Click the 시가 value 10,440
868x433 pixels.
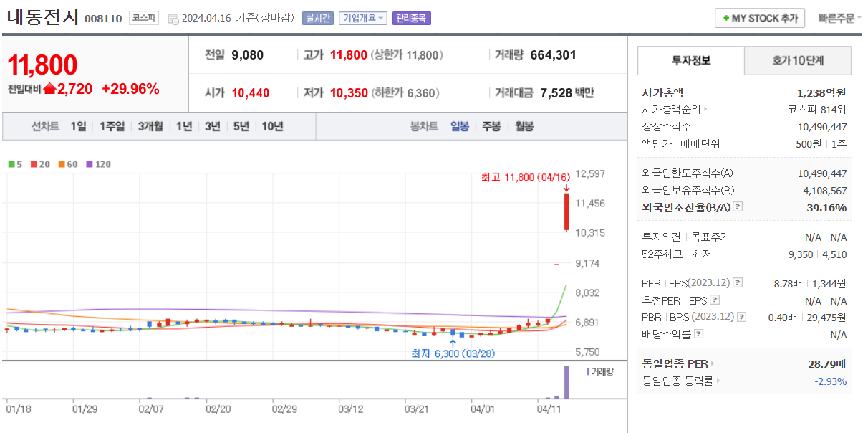coord(251,93)
